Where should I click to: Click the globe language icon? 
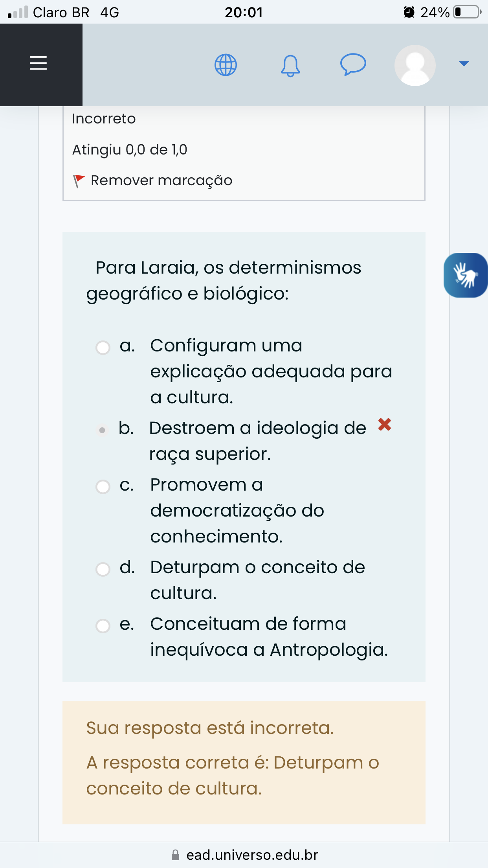click(x=226, y=65)
